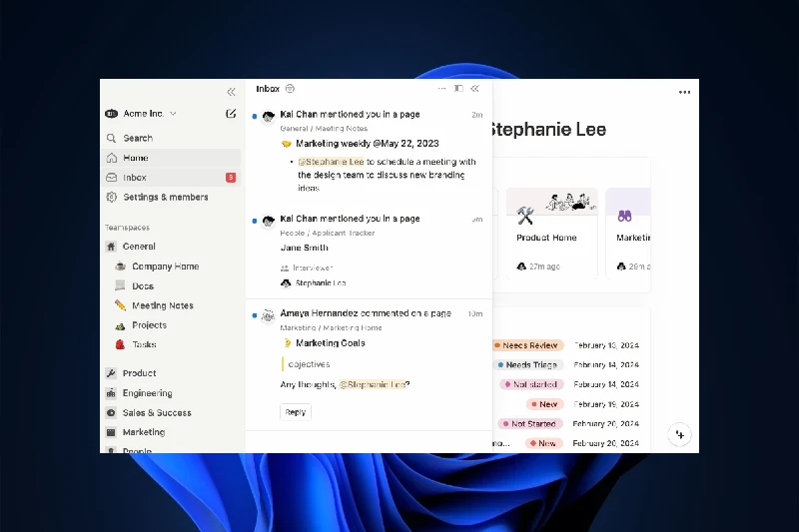Open the Inbox three-dots options menu
This screenshot has width=799, height=532.
point(441,89)
